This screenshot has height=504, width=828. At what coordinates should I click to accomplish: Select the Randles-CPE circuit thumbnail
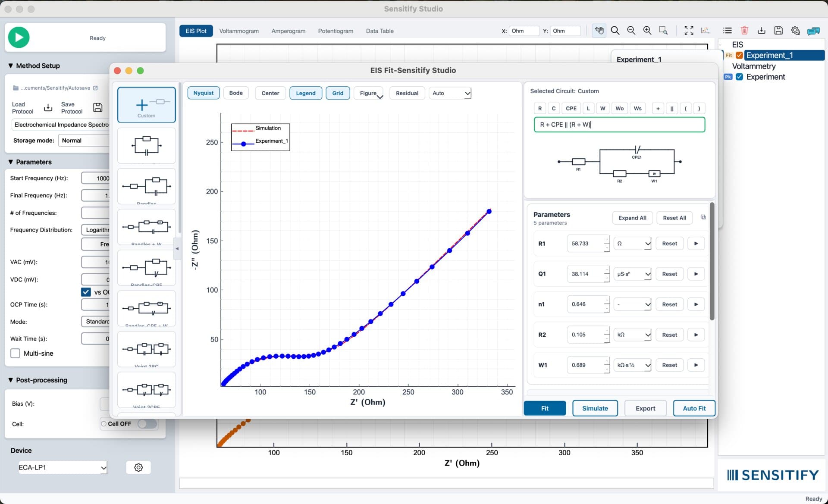(x=146, y=268)
